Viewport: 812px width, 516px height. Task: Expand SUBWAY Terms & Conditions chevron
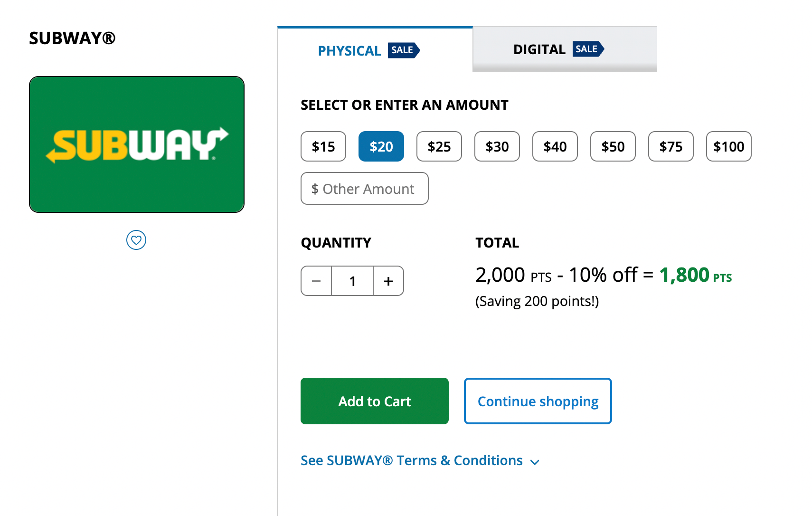pos(535,462)
